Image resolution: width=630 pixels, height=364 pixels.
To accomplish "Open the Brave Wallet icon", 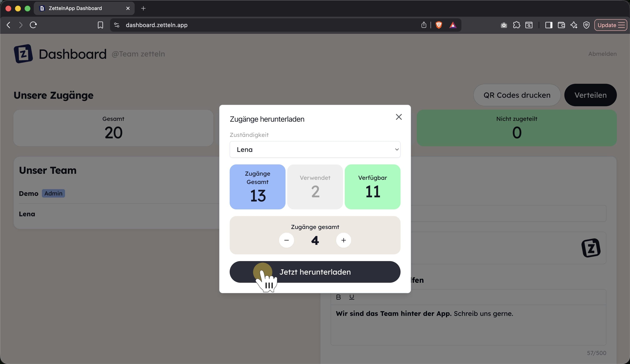I will [561, 25].
